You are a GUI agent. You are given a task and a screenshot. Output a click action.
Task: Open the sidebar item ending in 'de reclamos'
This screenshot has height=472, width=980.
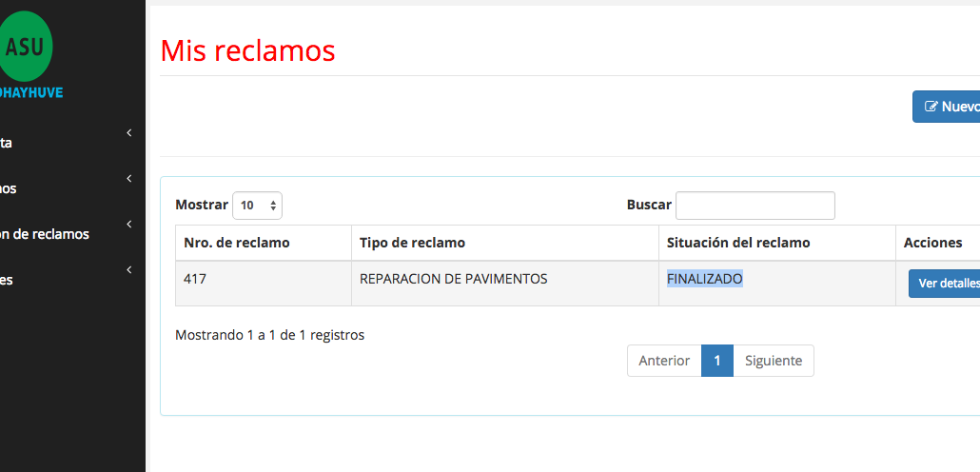45,234
